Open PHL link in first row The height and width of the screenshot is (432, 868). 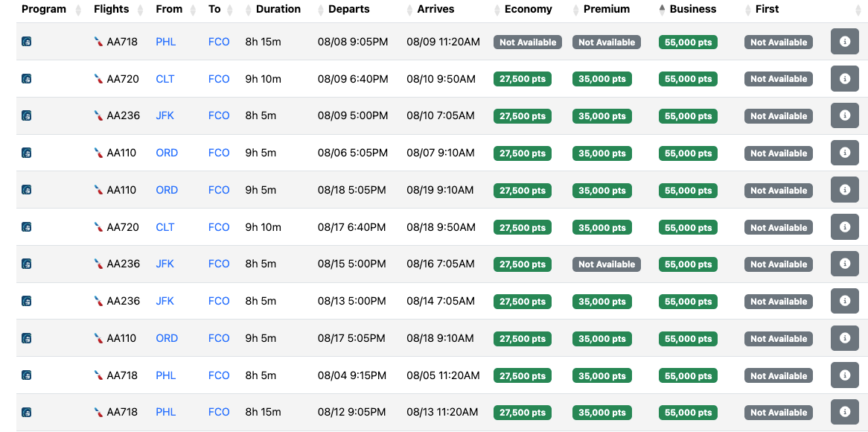(165, 42)
